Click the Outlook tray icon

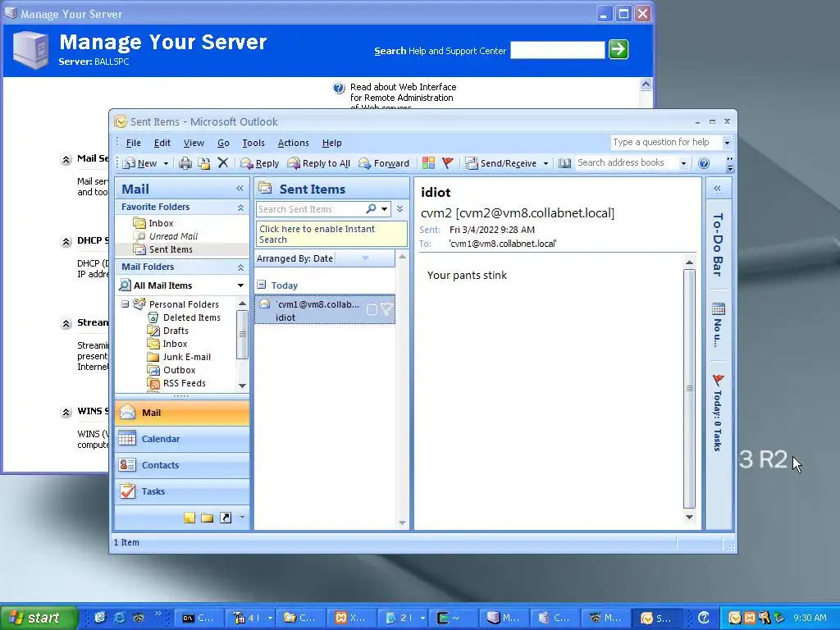tap(735, 619)
